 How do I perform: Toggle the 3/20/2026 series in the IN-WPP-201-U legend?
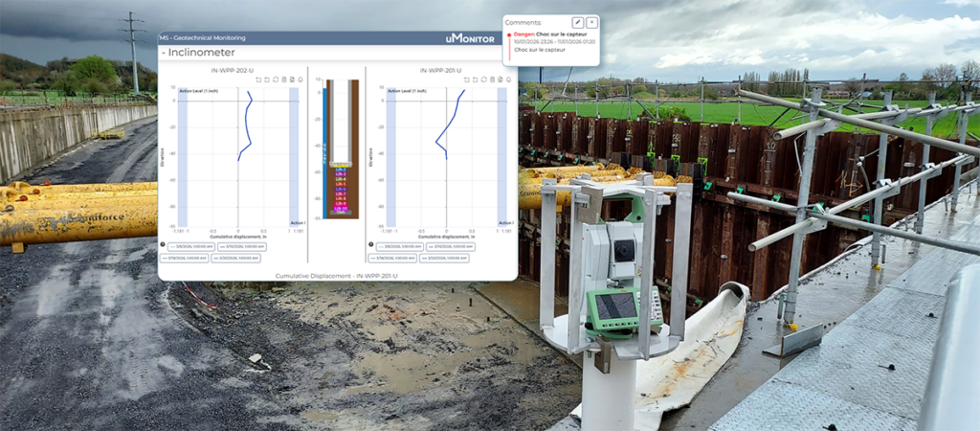pos(444,258)
